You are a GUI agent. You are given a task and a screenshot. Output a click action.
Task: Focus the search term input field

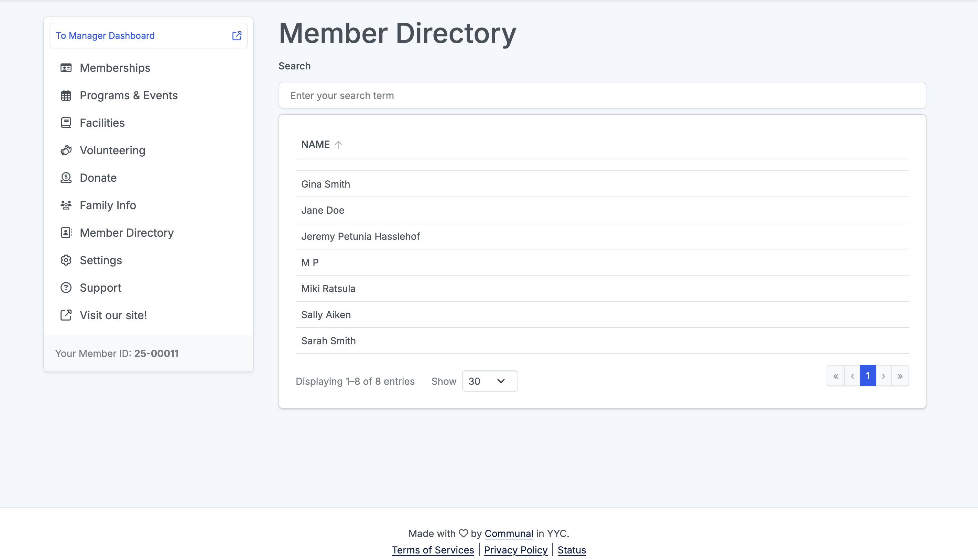click(x=602, y=96)
